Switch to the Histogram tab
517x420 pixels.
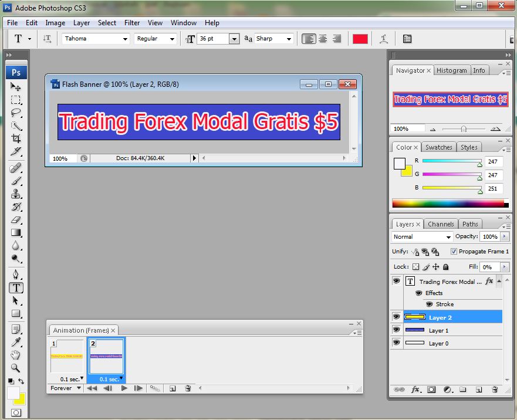coord(451,70)
